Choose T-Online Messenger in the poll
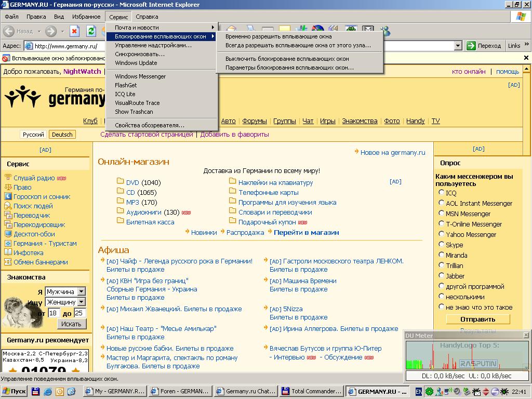This screenshot has height=399, width=532. point(442,223)
